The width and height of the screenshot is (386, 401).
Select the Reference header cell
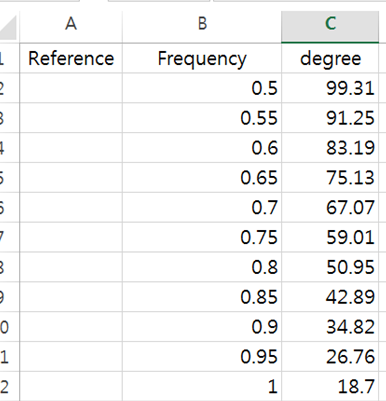coord(71,58)
